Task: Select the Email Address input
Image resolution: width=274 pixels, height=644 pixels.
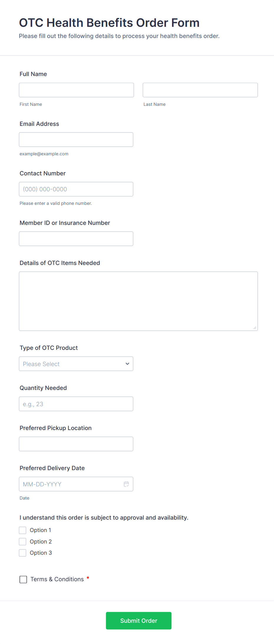Action: click(76, 139)
